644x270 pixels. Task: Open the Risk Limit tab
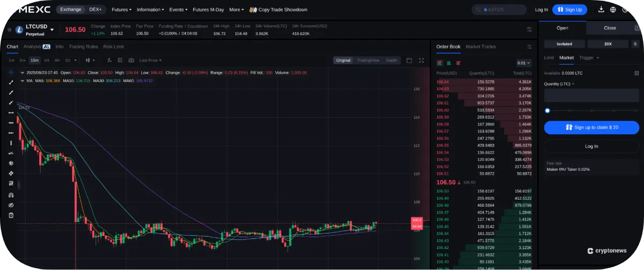(113, 47)
